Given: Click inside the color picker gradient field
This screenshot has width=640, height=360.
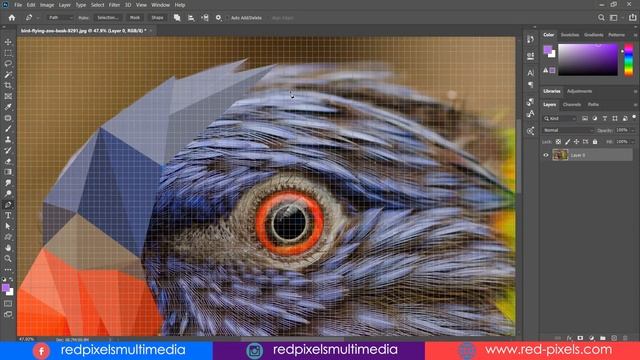Looking at the screenshot, I should [587, 60].
